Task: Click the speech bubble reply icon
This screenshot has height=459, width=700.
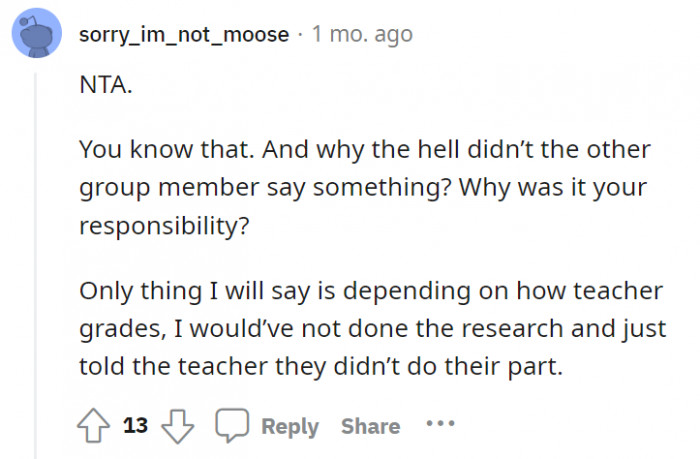Action: point(231,426)
